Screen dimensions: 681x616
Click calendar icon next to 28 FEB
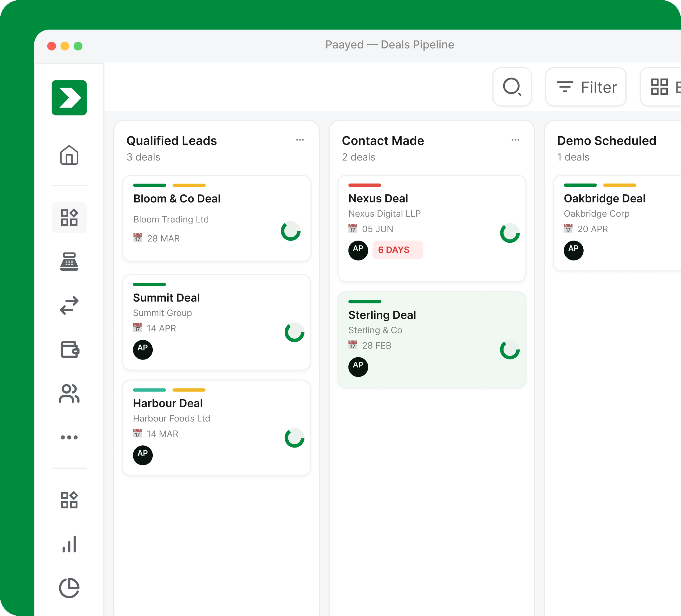pyautogui.click(x=353, y=345)
